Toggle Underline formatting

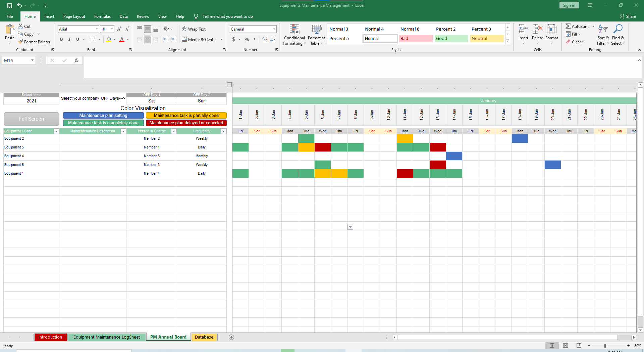click(x=77, y=39)
